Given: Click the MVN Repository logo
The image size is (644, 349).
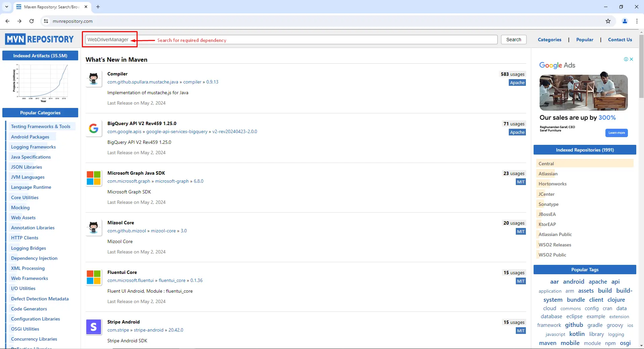Looking at the screenshot, I should (39, 39).
